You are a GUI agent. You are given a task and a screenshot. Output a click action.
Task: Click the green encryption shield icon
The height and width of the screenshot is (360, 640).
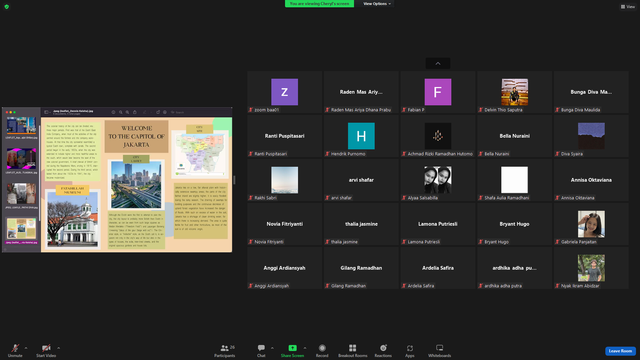(7, 7)
